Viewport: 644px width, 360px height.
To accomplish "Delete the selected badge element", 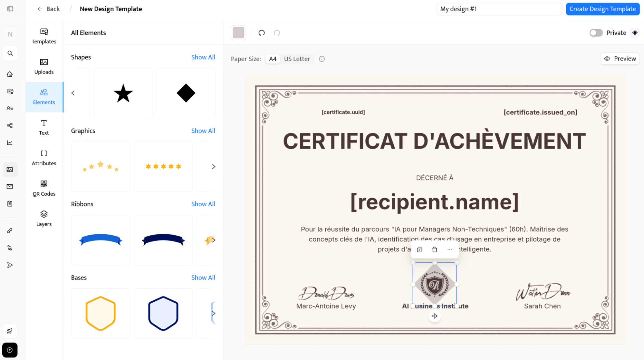I will point(435,249).
